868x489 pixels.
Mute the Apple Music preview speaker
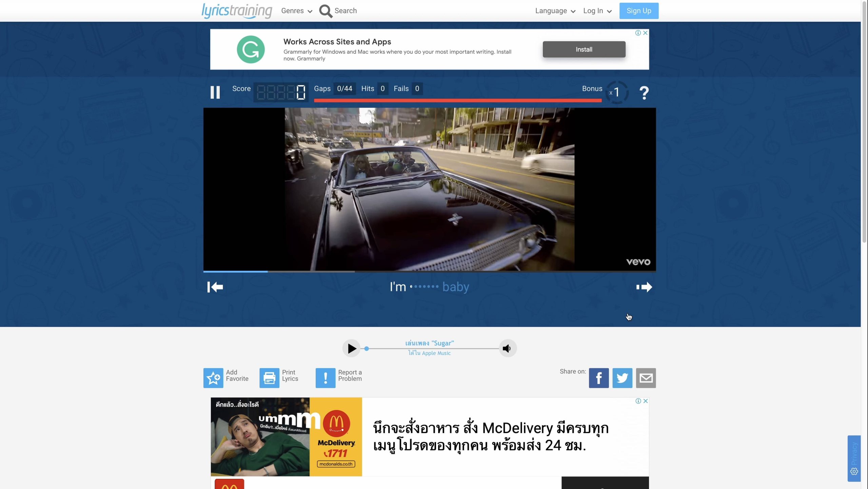click(507, 348)
